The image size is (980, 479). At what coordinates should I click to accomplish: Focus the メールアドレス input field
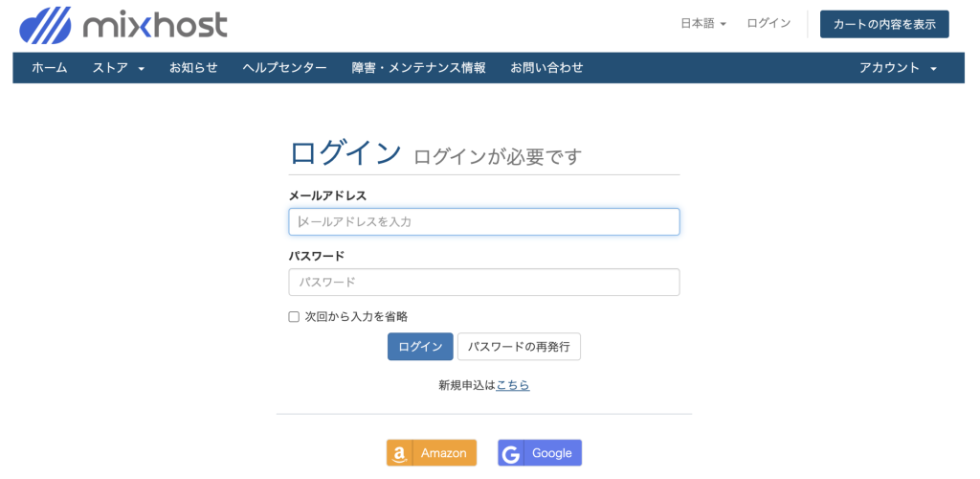tap(484, 222)
